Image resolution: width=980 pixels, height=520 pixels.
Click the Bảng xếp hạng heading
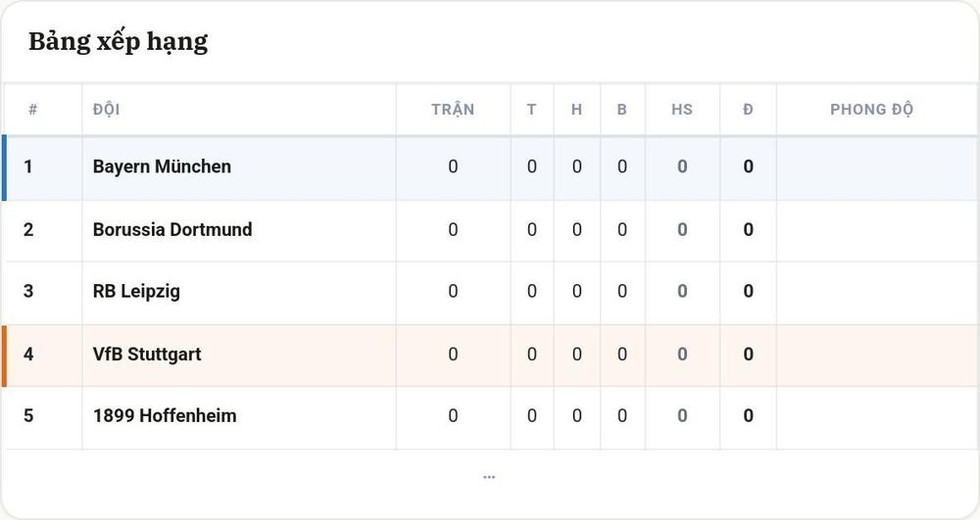click(119, 42)
